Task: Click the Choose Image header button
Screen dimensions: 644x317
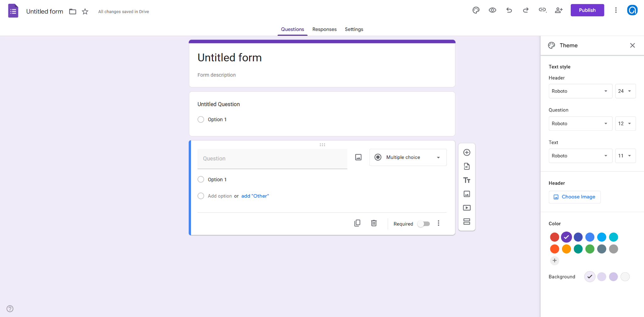Action: (x=575, y=197)
